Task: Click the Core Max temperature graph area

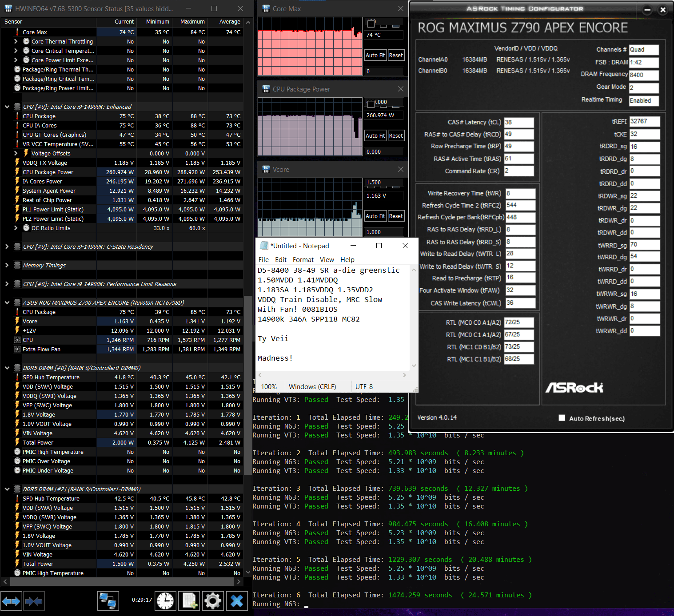Action: pyautogui.click(x=310, y=46)
